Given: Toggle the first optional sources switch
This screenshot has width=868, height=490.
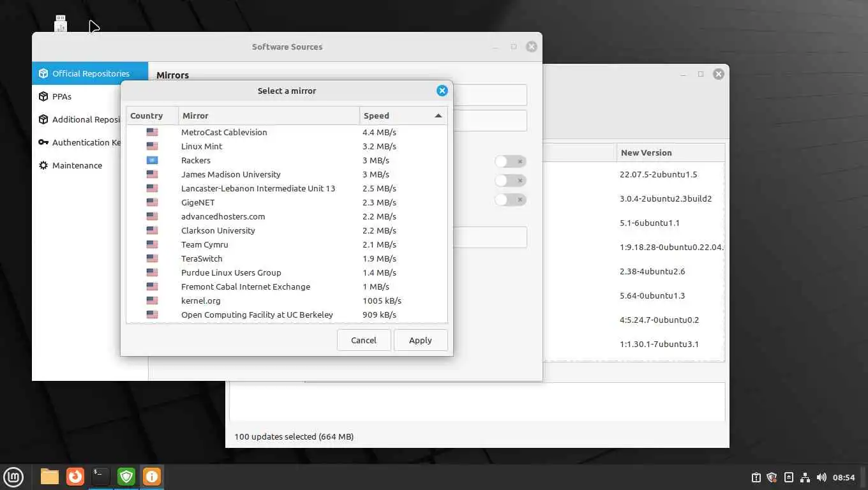Looking at the screenshot, I should 511,161.
